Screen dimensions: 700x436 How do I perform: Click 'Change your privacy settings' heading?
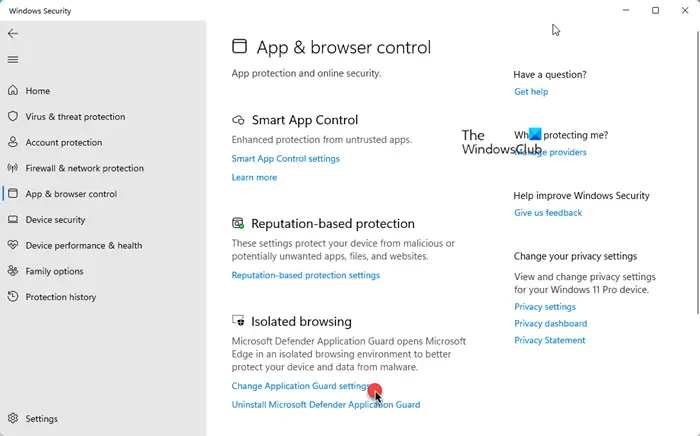click(x=575, y=256)
